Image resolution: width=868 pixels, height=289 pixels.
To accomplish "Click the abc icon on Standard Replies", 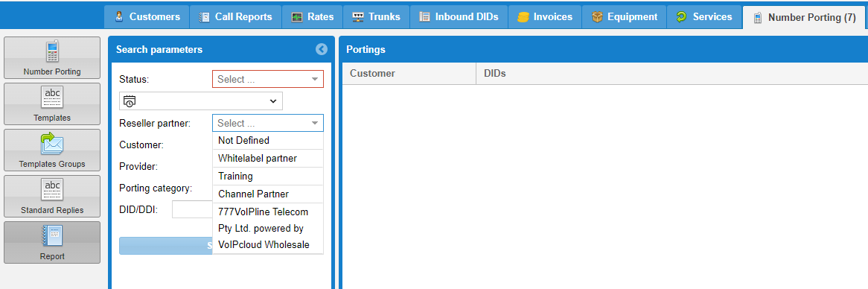I will click(52, 190).
